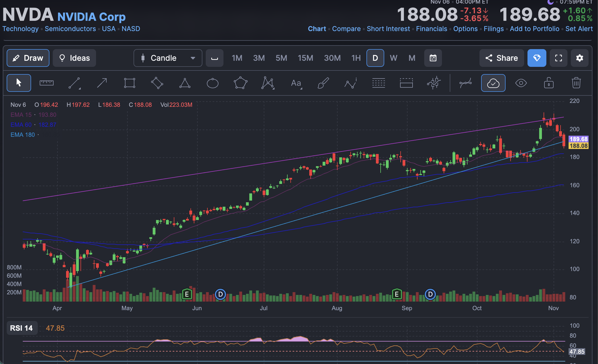Image resolution: width=598 pixels, height=364 pixels.
Task: Select the ruler measure tool
Action: 46,83
